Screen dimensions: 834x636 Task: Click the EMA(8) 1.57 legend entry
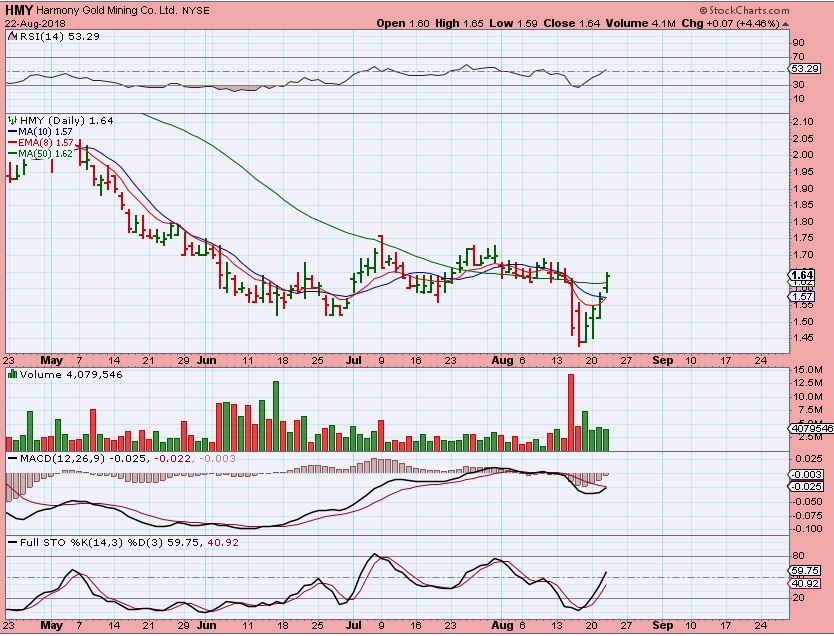[41, 143]
